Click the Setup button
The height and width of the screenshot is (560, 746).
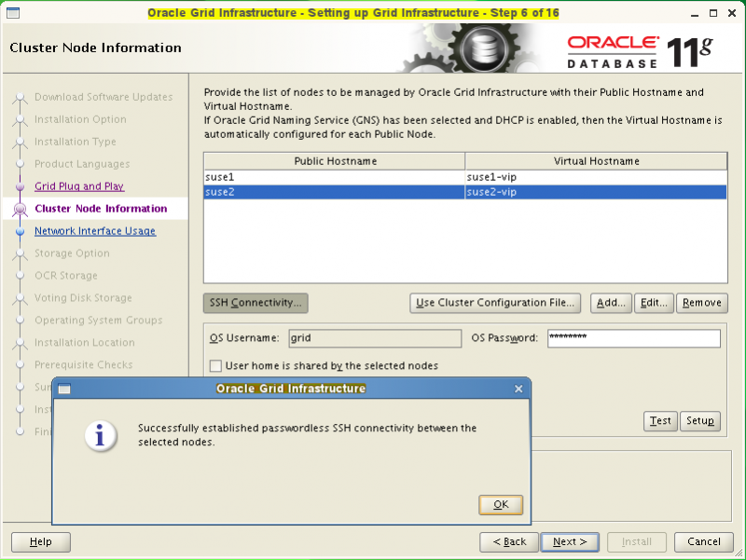(699, 420)
